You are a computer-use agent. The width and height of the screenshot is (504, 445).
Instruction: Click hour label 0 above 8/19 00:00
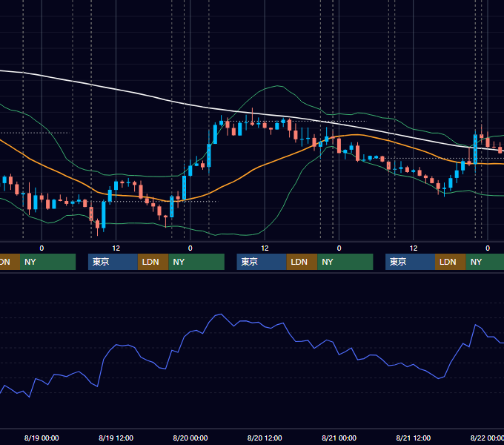click(42, 248)
